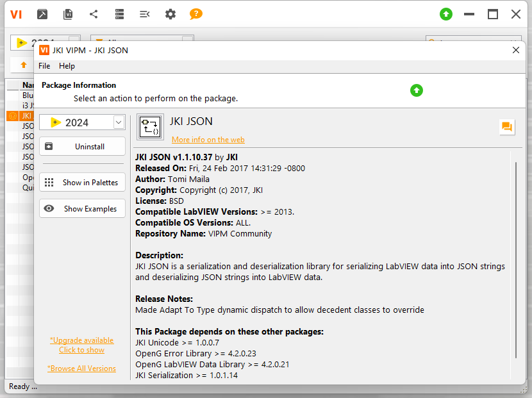Screen dimensions: 532x398
Task: Click 'JKI JSON v1.1.10.37' version text
Action: coord(174,158)
